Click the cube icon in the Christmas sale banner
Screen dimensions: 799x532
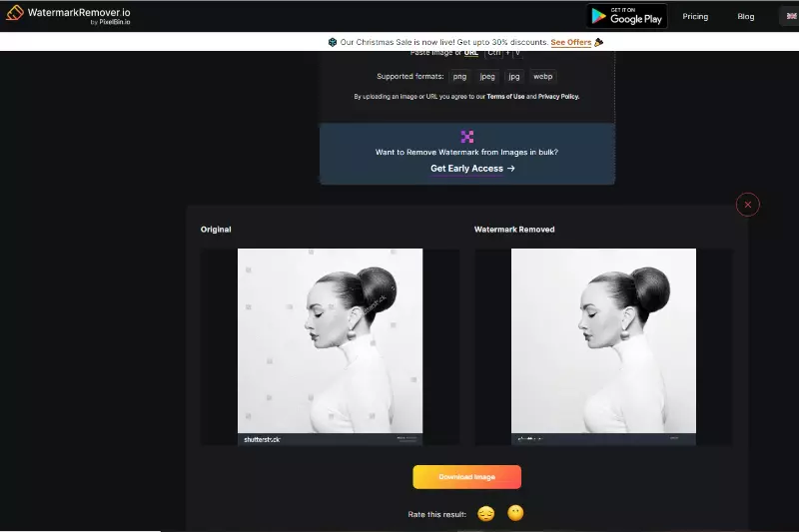pyautogui.click(x=333, y=43)
